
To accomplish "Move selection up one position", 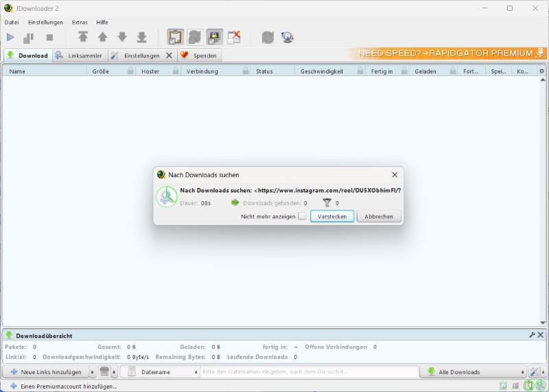I will click(x=102, y=37).
